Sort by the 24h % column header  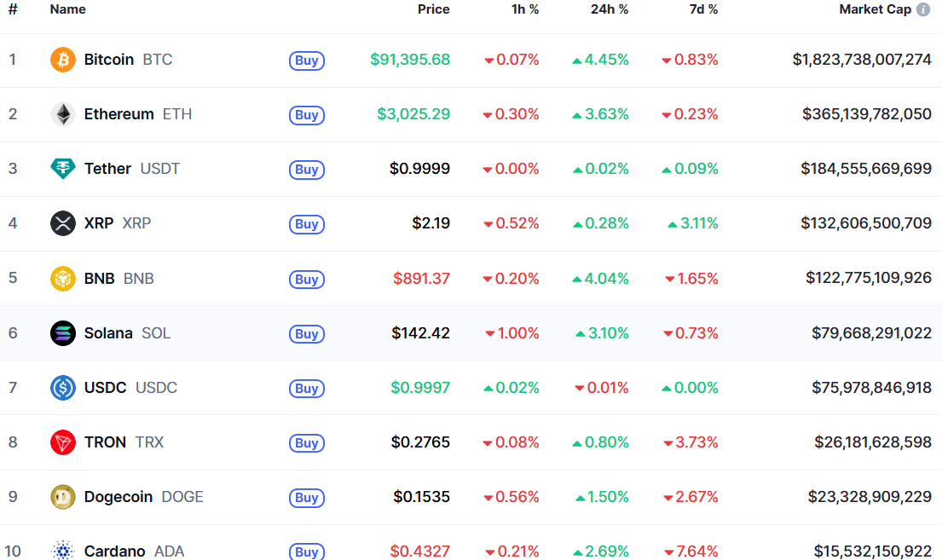click(609, 9)
